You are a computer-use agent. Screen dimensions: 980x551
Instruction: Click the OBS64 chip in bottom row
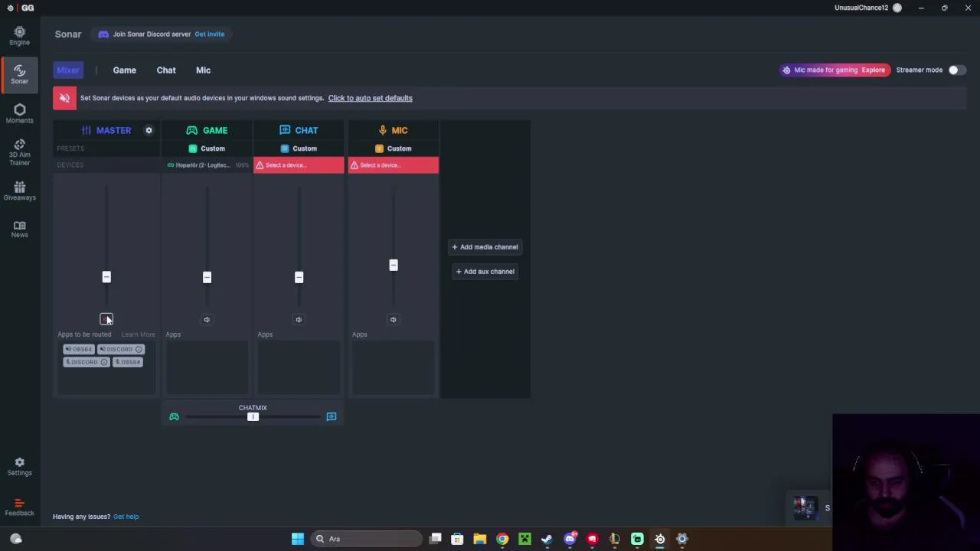pyautogui.click(x=128, y=362)
